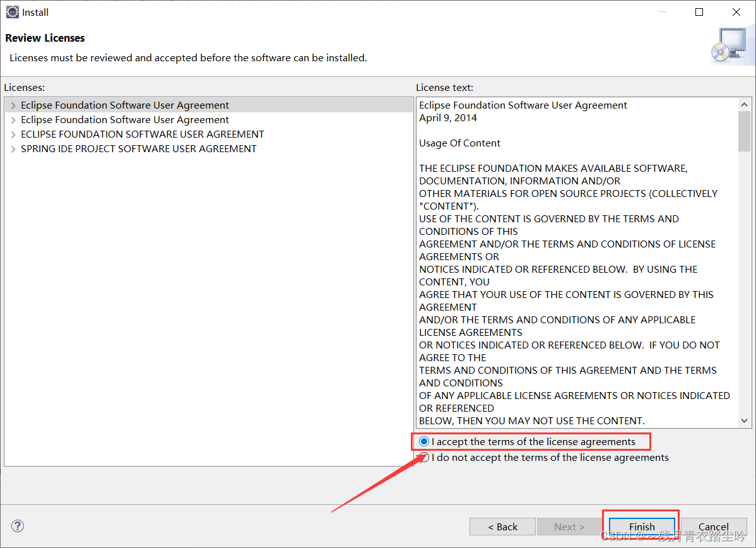Expand uppercase ECLIPSE FOUNDATION SOFTWARE USER AGREEMENT

(x=13, y=134)
